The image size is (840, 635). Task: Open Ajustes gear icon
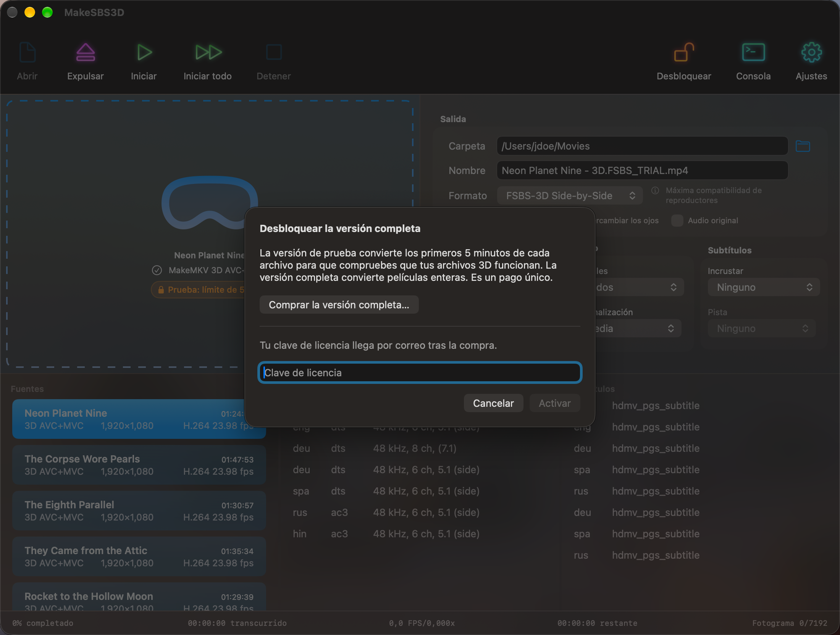click(811, 52)
